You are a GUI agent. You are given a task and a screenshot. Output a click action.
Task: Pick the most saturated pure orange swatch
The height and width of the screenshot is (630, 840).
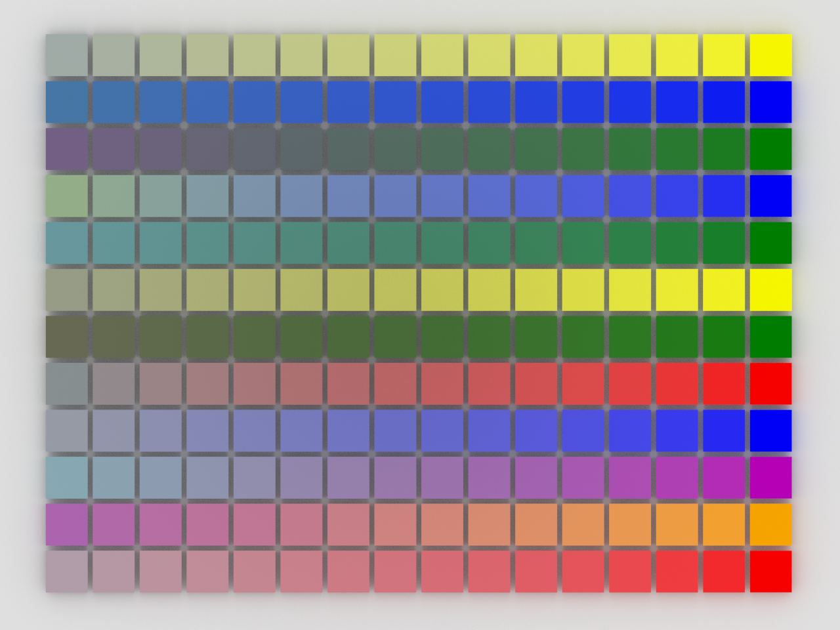pos(770,524)
